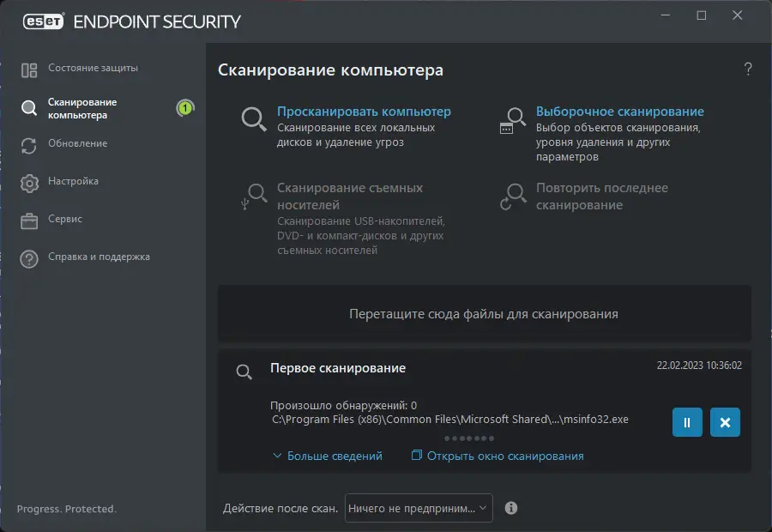Click the Просканировать компьютер link
Image resolution: width=772 pixels, height=532 pixels.
[364, 112]
